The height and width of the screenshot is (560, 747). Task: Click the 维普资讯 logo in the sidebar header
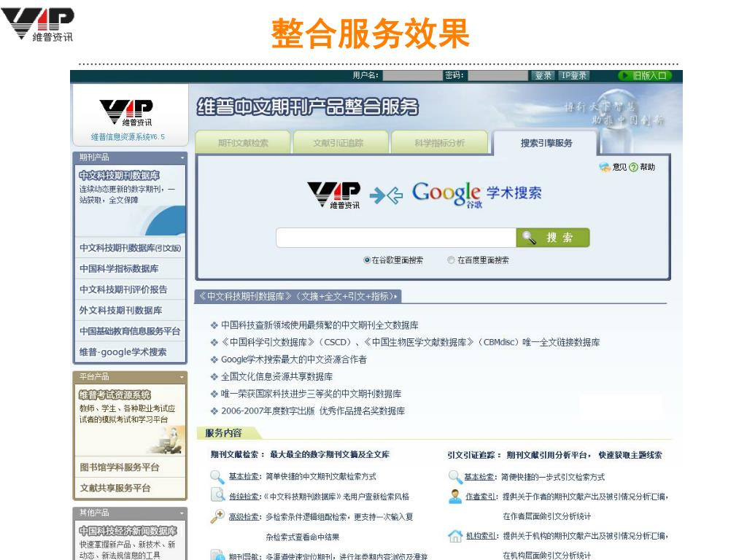(x=126, y=112)
